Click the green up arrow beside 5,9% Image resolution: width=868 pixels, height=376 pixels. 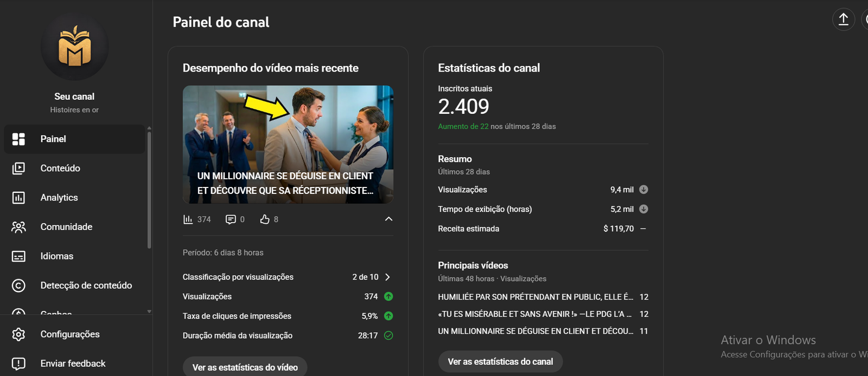pos(388,316)
